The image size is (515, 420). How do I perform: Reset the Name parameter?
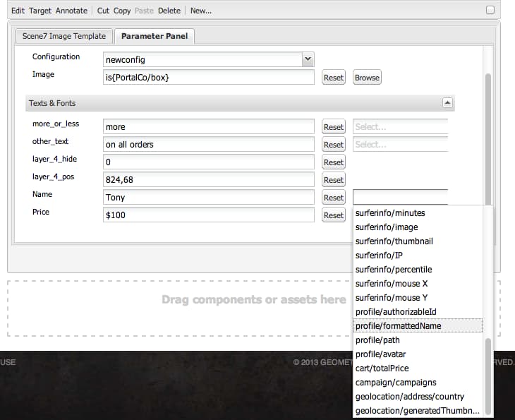coord(334,198)
